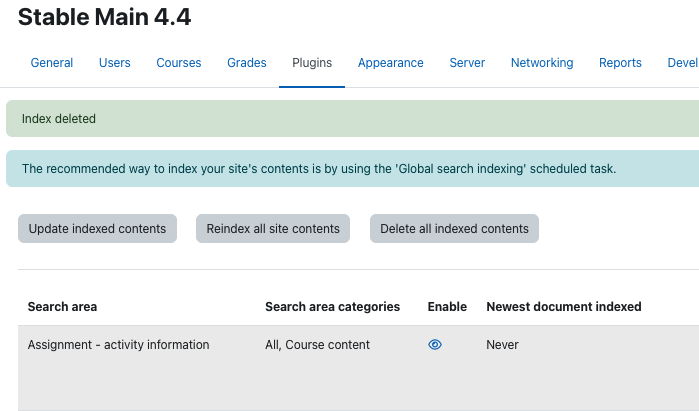View the Reports tab

click(x=620, y=63)
